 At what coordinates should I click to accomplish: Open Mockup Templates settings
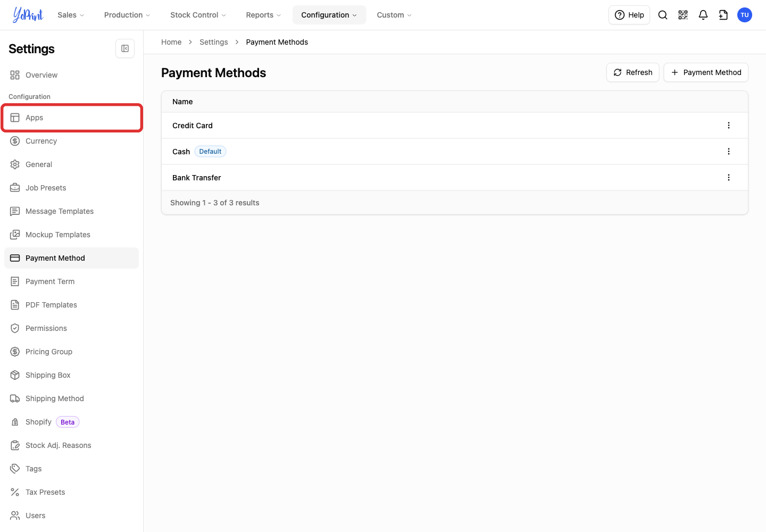71,235
